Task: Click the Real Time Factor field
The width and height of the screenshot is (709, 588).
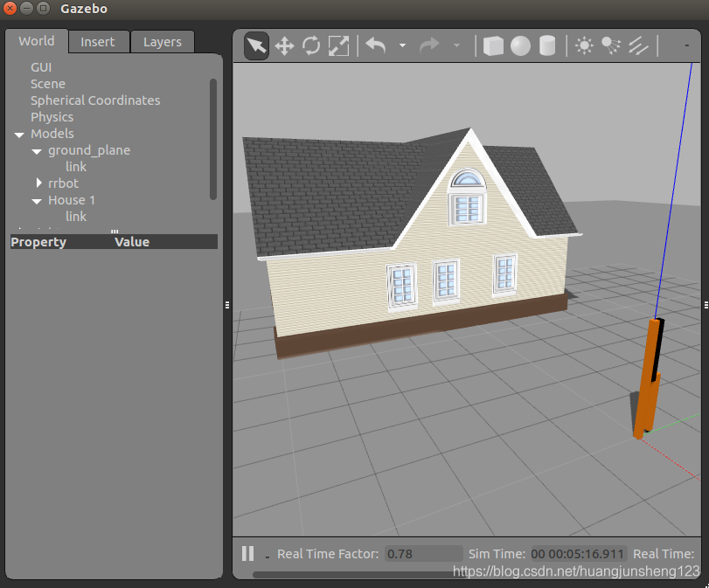Action: pos(424,554)
